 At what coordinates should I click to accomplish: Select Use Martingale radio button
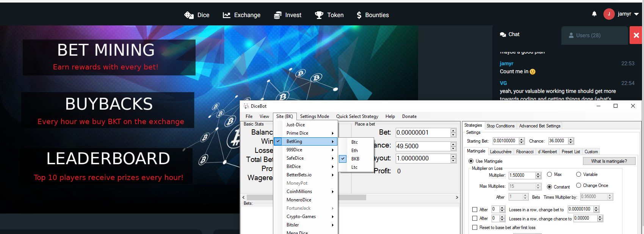pos(471,161)
